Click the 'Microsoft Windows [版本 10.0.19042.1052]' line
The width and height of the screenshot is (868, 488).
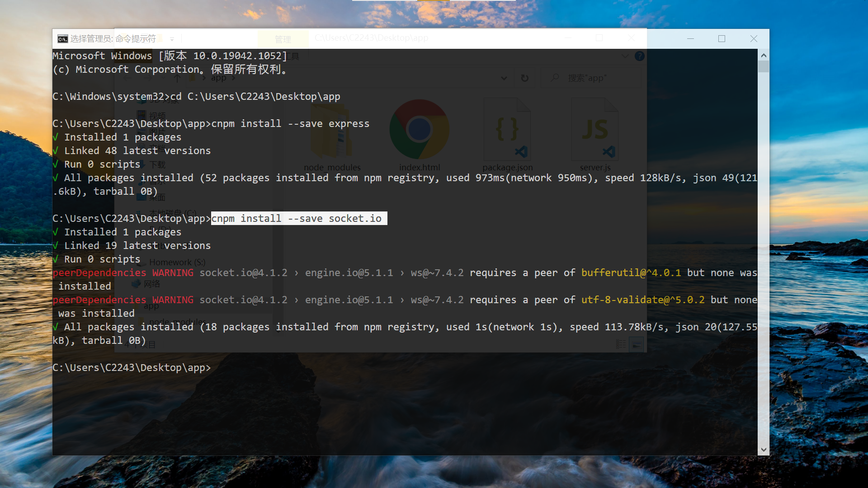click(170, 56)
